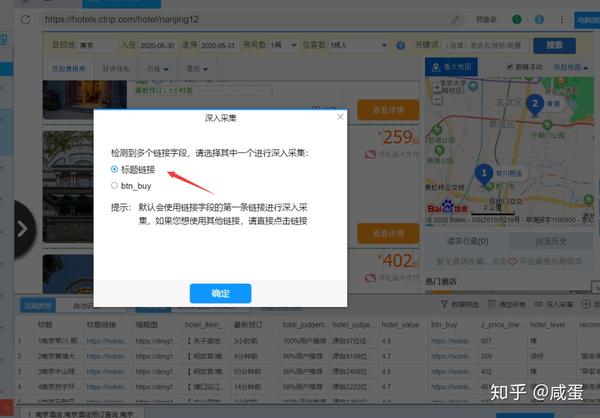Open the row 2 btn_buy https link

450,356
